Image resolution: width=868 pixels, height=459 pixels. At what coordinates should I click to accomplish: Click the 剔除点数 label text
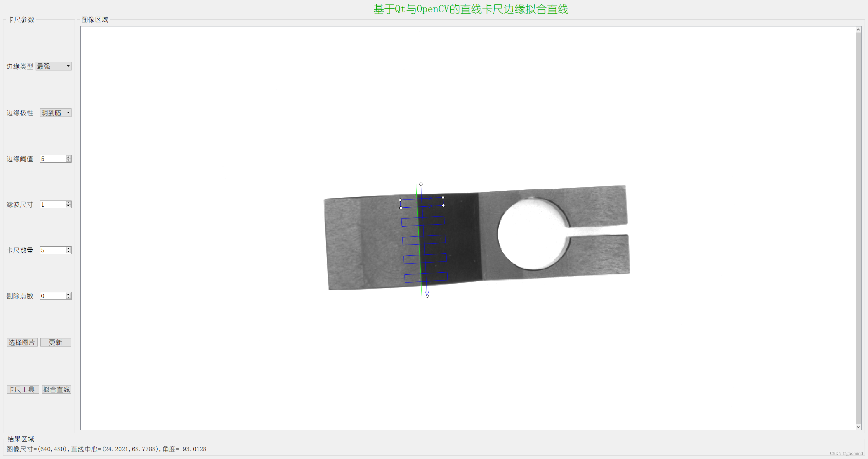[20, 296]
